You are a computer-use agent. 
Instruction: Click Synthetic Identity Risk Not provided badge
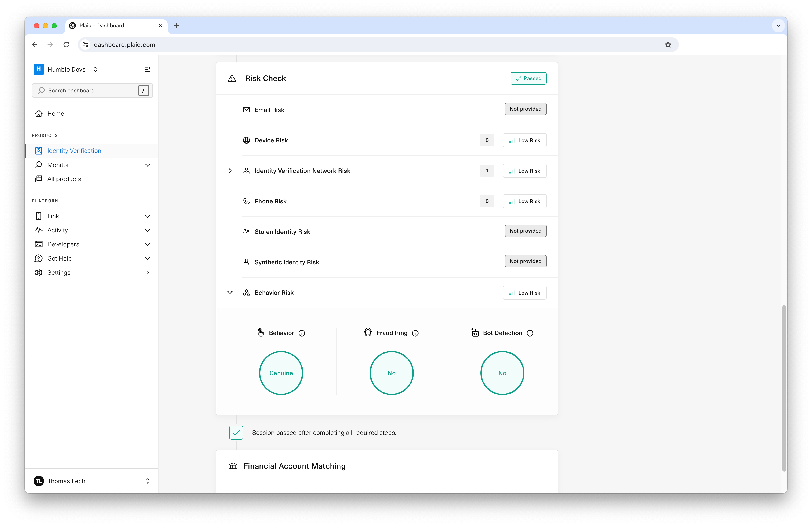pyautogui.click(x=525, y=261)
